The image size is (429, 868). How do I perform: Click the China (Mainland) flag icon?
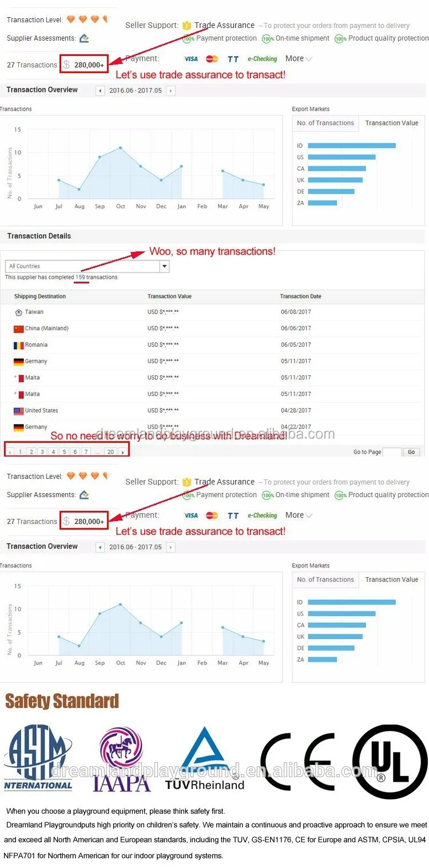18,329
